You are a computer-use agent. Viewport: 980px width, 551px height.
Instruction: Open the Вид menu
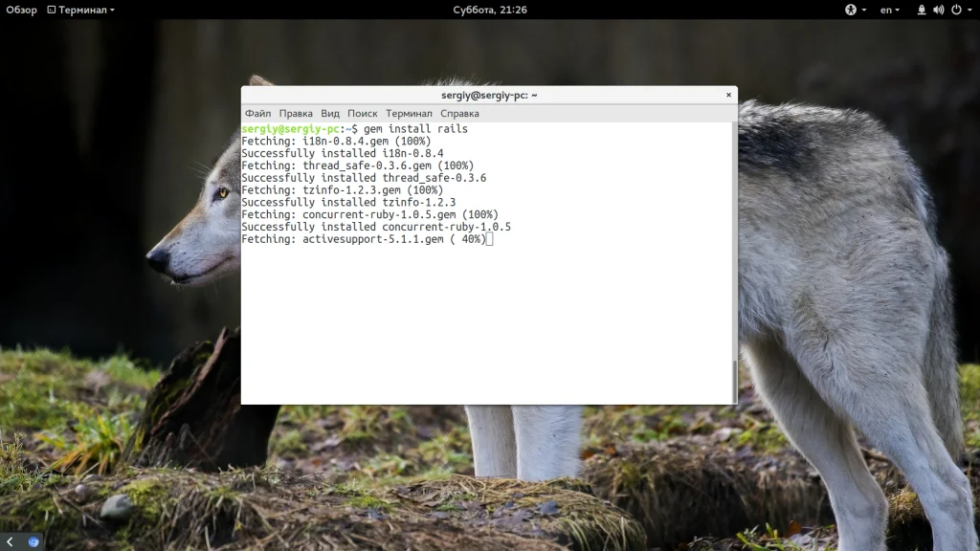[330, 113]
